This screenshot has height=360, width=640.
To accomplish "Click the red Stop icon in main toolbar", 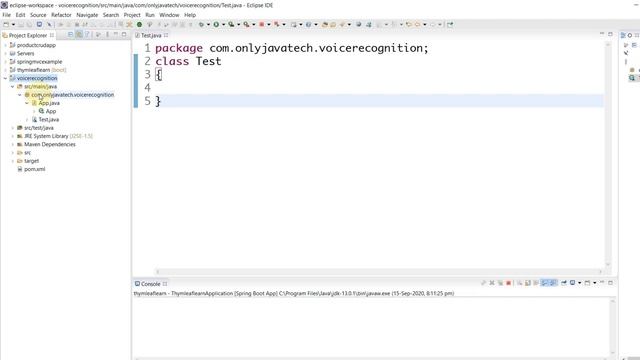I will tap(262, 24).
